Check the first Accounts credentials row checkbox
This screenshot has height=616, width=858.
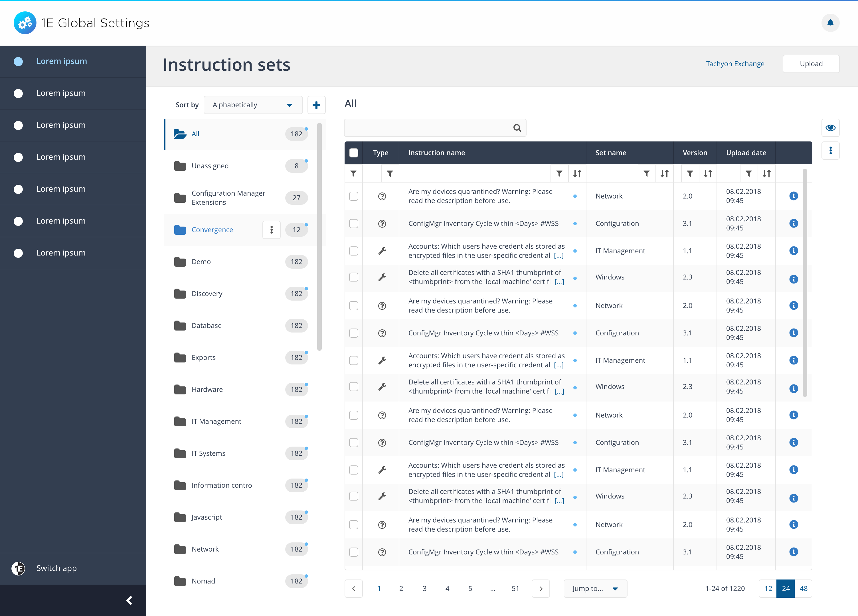point(353,251)
